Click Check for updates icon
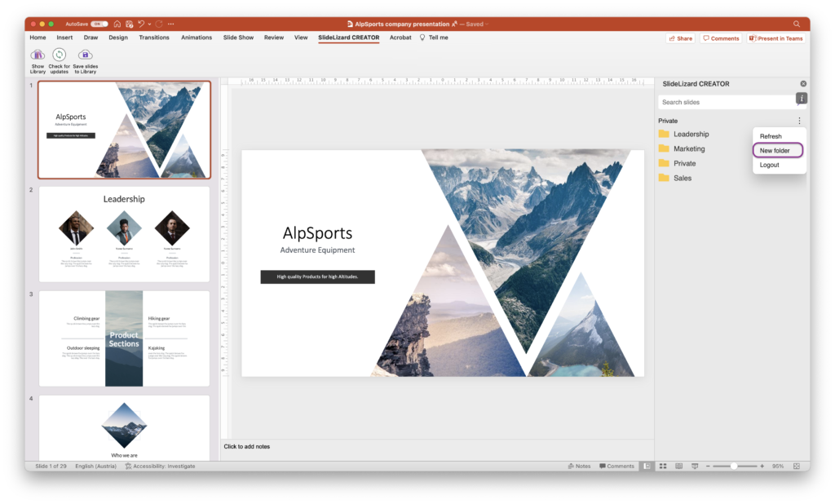 point(59,55)
